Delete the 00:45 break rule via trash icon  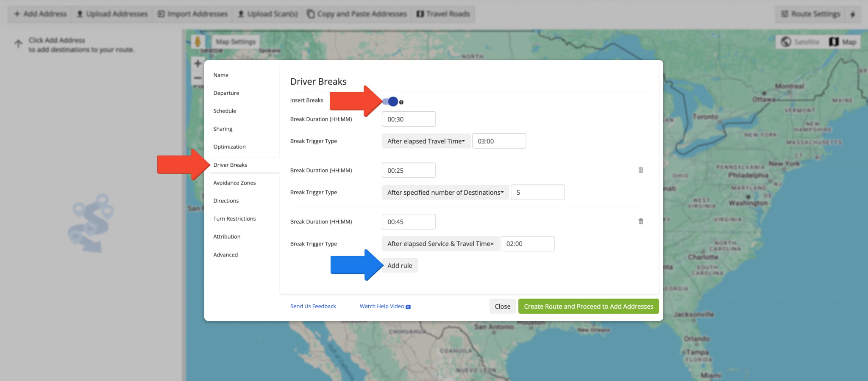pyautogui.click(x=640, y=221)
